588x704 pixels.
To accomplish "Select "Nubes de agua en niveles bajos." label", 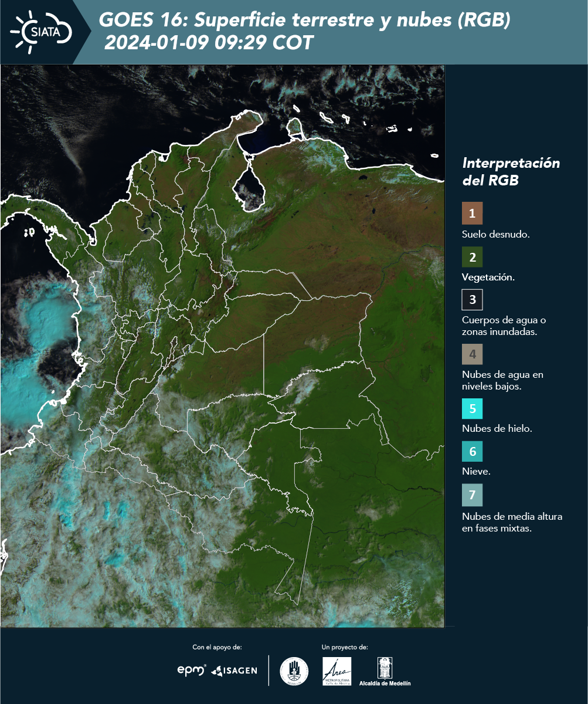I will click(x=502, y=380).
